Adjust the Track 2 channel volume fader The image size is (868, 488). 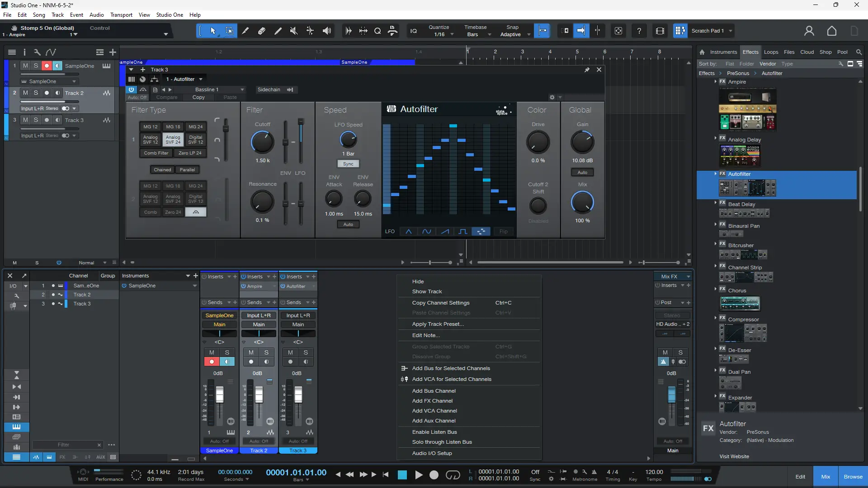tap(259, 395)
